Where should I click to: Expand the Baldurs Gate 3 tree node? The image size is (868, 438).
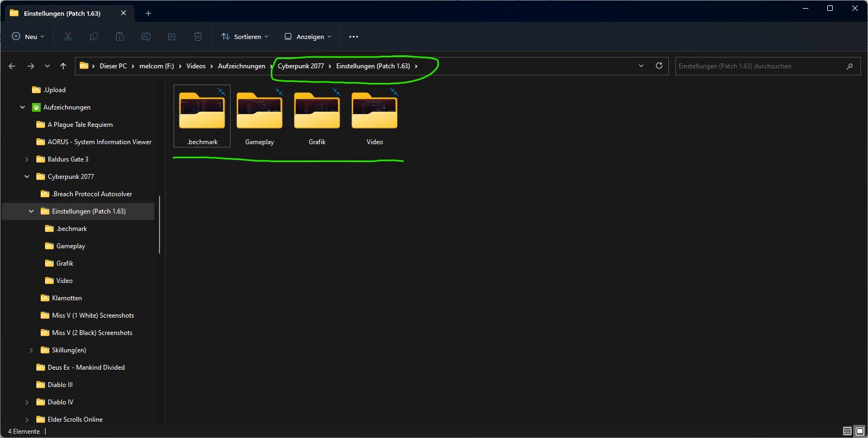tap(27, 159)
